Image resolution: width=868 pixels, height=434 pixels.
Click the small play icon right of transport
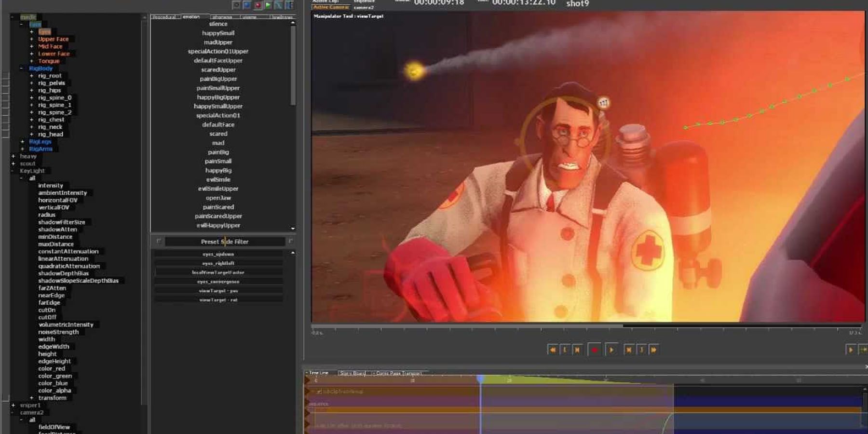point(851,350)
